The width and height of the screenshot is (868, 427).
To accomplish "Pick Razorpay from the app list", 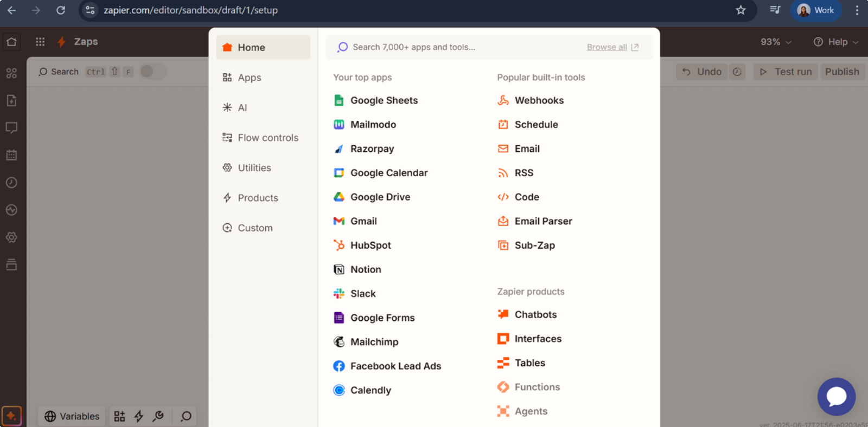I will [363, 148].
